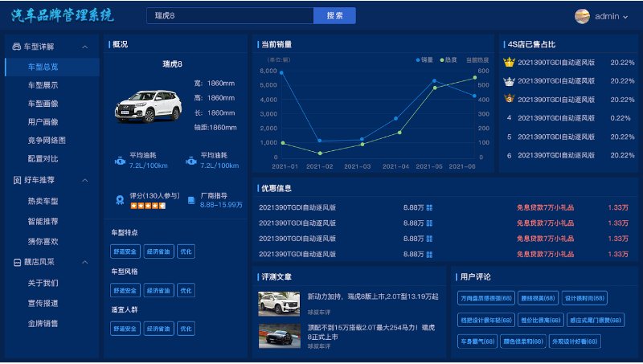Open calculator icon in second discount row
The image size is (643, 364).
click(x=429, y=223)
